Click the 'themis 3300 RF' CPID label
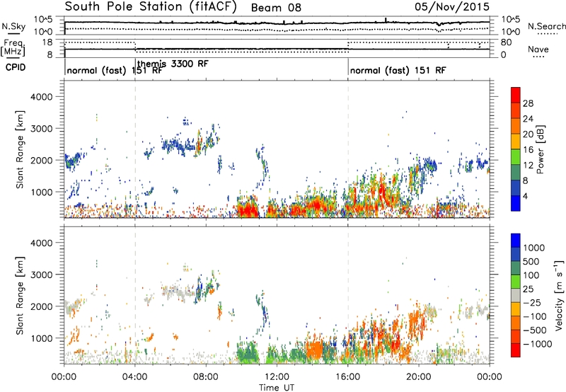The width and height of the screenshot is (566, 392). 173,64
